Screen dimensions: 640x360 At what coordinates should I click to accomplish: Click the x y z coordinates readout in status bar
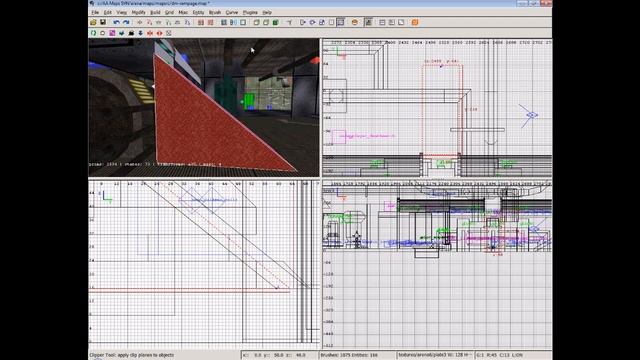[280, 355]
